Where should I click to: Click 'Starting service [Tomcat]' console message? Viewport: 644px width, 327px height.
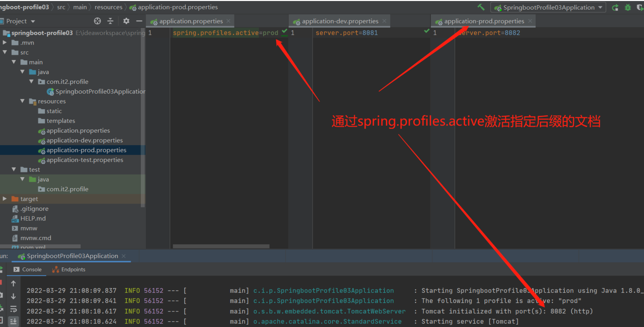tap(470, 321)
